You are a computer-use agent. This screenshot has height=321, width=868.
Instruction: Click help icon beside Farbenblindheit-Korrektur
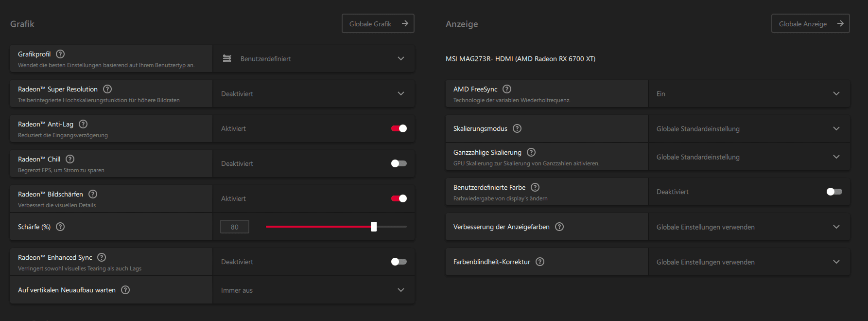click(x=540, y=262)
